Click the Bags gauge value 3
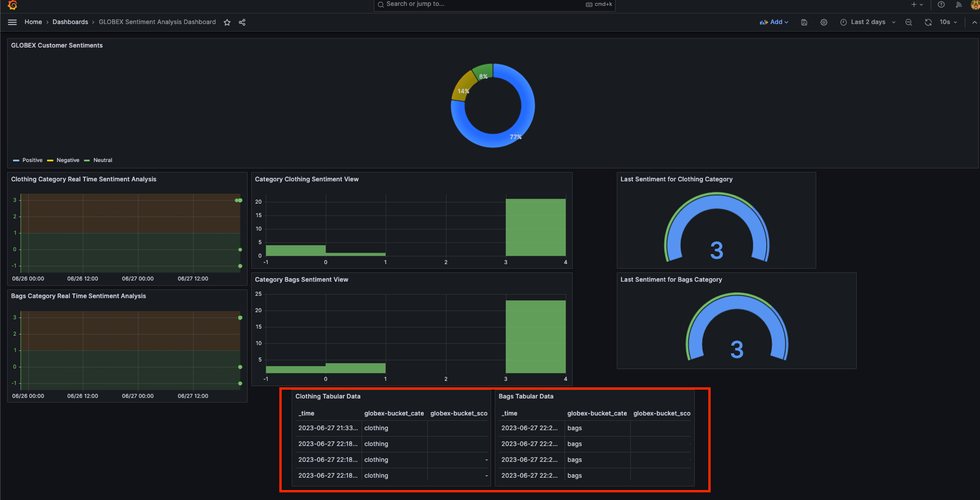This screenshot has height=500, width=980. [737, 350]
